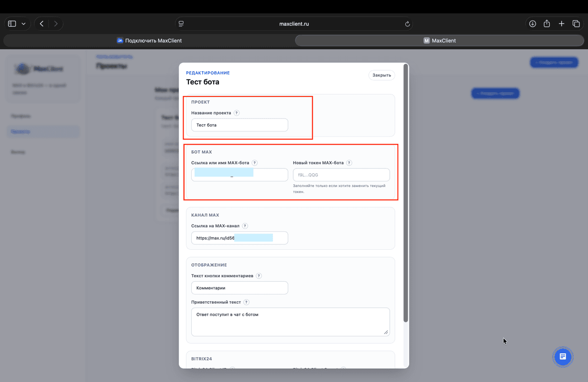
Task: Click the dialog's vertical scrollbar
Action: point(406,193)
